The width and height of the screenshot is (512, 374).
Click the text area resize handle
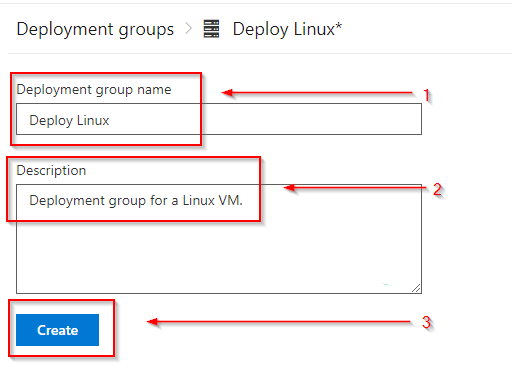pos(416,288)
